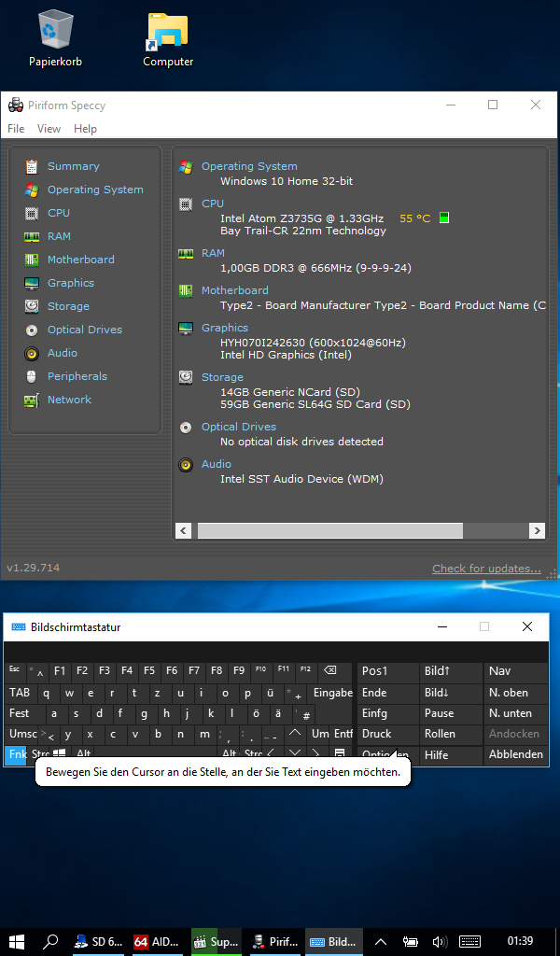
Task: Select Operating System in the Speccy sidebar
Action: (x=95, y=190)
